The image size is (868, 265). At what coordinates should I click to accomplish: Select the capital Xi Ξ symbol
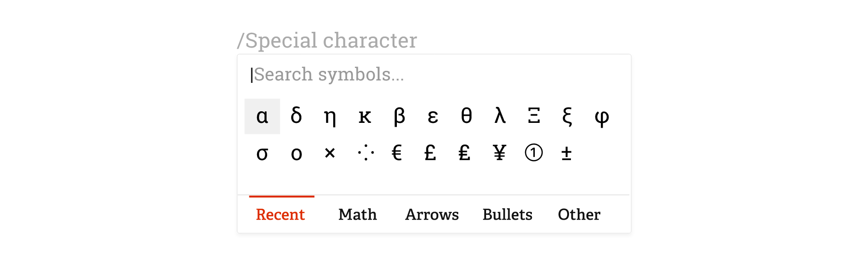coord(534,116)
